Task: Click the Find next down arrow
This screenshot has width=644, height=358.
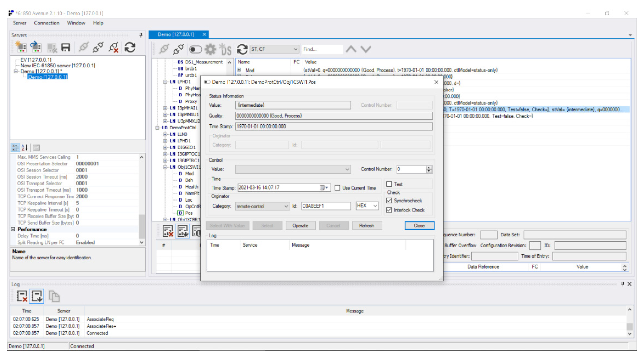Action: pyautogui.click(x=366, y=49)
